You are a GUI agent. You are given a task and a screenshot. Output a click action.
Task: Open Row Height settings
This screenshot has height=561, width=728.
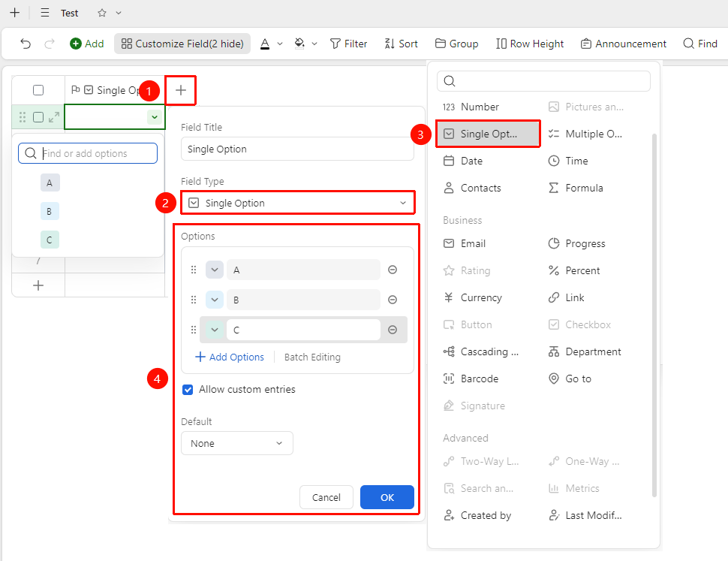coord(530,44)
